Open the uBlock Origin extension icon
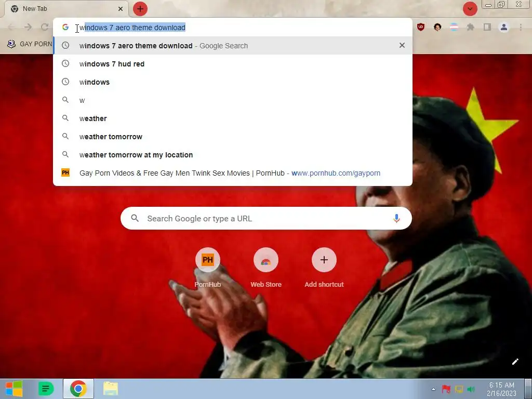Screen dimensions: 532x399 click(x=421, y=27)
